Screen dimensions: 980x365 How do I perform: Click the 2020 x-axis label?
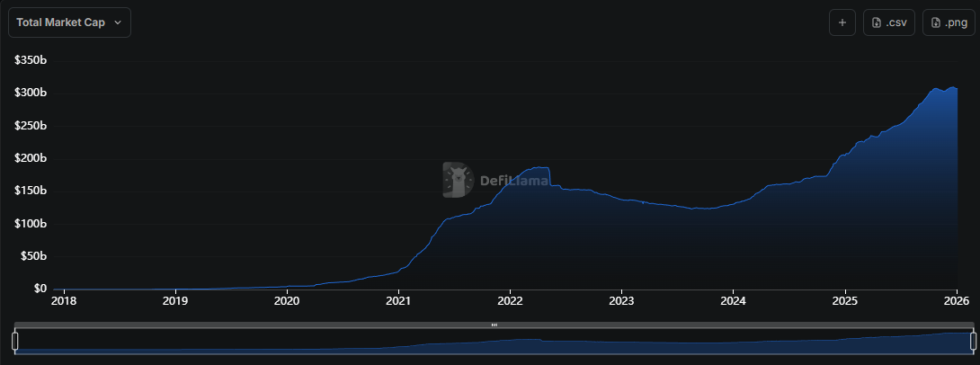coord(287,301)
